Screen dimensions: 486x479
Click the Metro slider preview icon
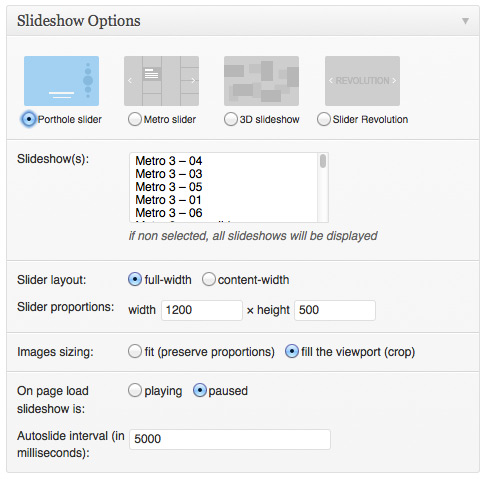[162, 81]
